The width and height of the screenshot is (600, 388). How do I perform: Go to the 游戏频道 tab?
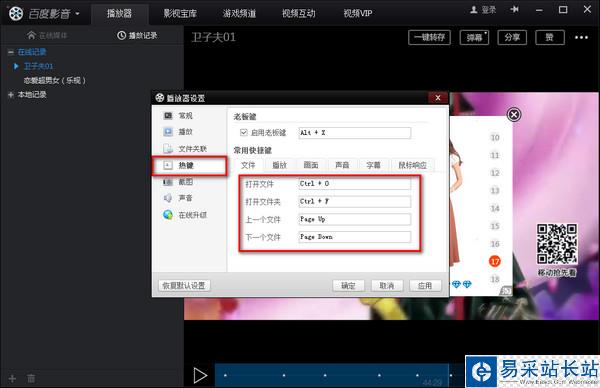click(x=239, y=13)
